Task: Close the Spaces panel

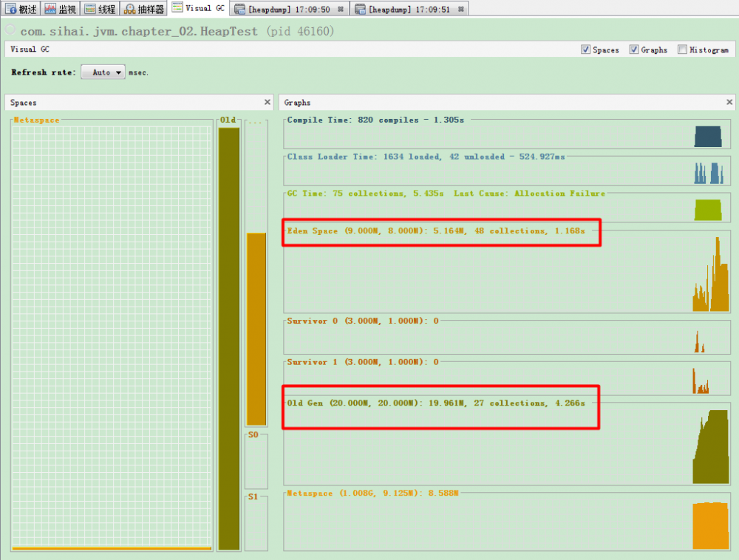Action: [x=268, y=102]
